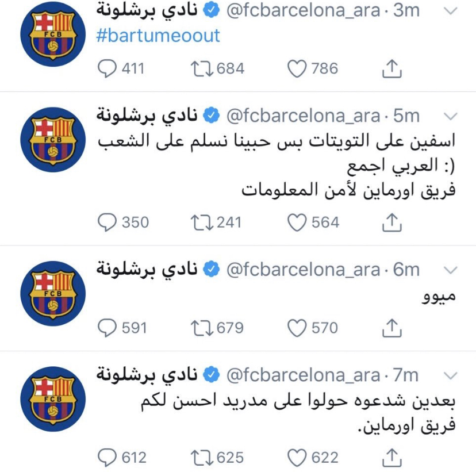Image resolution: width=476 pixels, height=472 pixels.
Task: Reply to tweet with 350 replies
Action: (x=107, y=222)
